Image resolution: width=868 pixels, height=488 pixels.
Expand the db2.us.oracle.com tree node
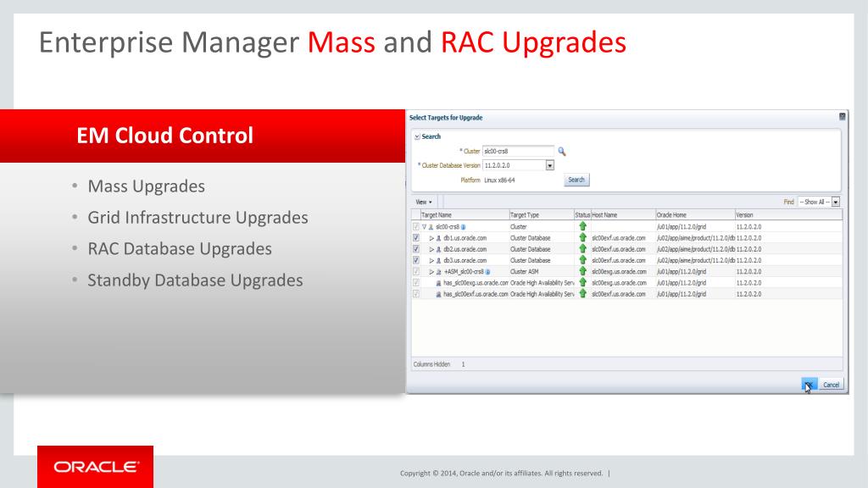[431, 250]
